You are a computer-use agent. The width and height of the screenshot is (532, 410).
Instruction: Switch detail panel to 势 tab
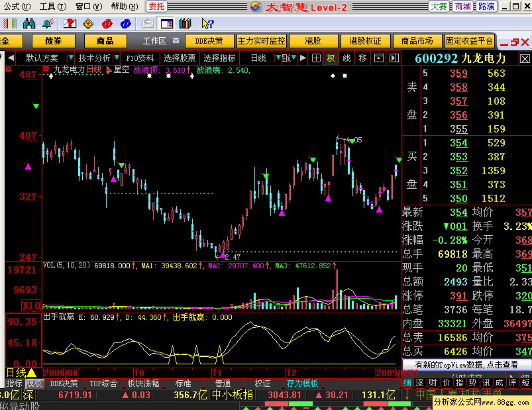[472, 383]
